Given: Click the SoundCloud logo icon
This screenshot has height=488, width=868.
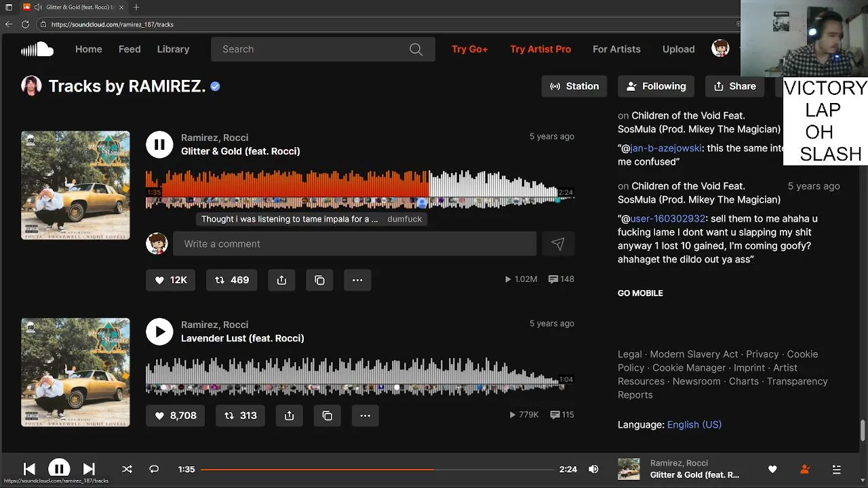Looking at the screenshot, I should 37,49.
